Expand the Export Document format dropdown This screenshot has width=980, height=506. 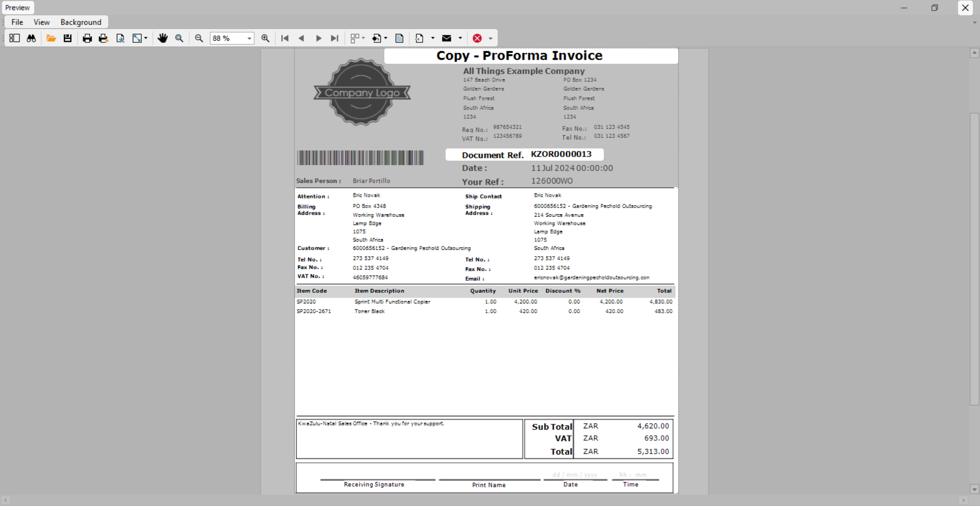(x=433, y=38)
